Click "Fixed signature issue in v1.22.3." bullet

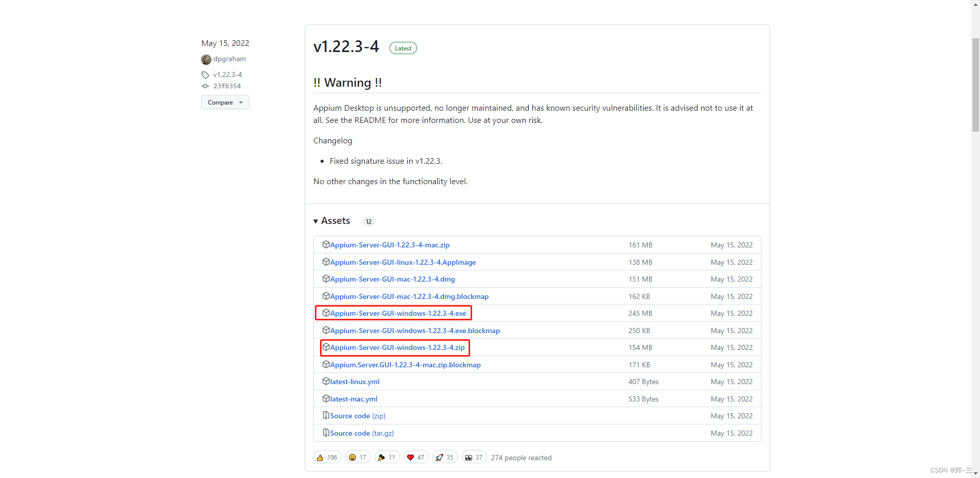[386, 161]
